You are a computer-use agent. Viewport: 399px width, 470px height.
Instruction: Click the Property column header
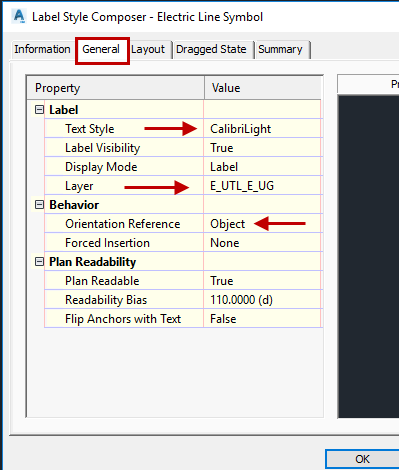coord(116,88)
